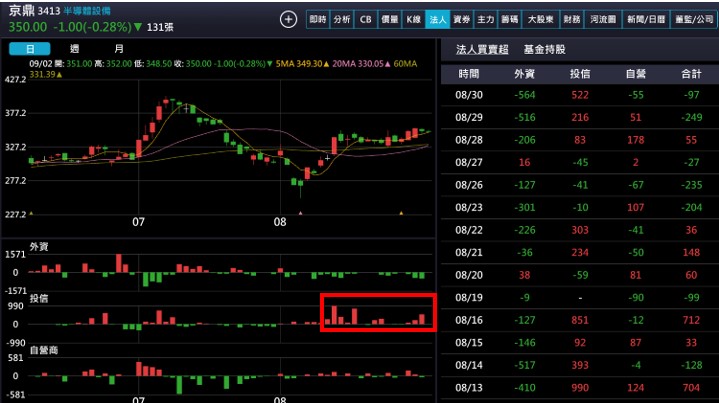The width and height of the screenshot is (719, 403).
Task: Click 合計 value 712 on 08/16
Action: click(x=691, y=320)
